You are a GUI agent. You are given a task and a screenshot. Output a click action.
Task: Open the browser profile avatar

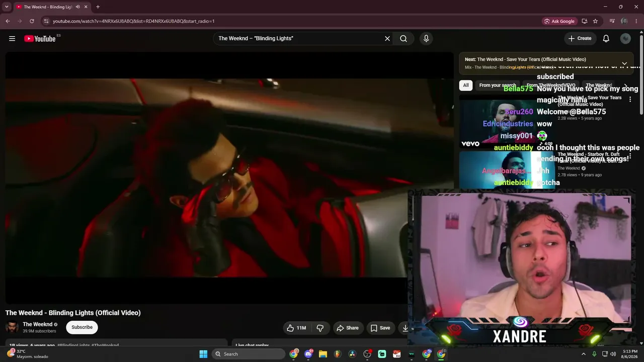pos(624,21)
